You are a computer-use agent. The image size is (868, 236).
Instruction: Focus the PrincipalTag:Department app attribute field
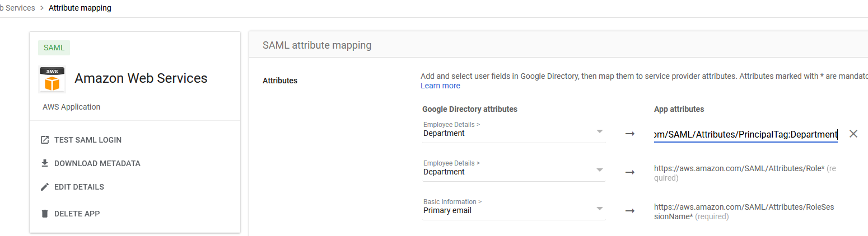coord(745,134)
